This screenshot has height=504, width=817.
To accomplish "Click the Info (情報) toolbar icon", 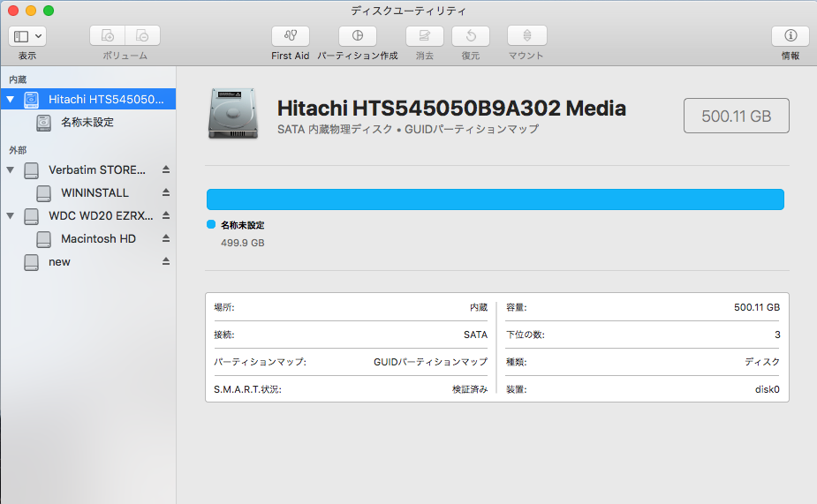I will pos(790,36).
